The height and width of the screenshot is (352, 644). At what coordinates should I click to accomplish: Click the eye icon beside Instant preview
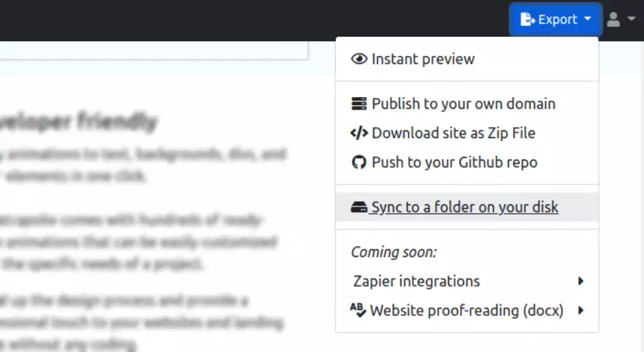[359, 60]
